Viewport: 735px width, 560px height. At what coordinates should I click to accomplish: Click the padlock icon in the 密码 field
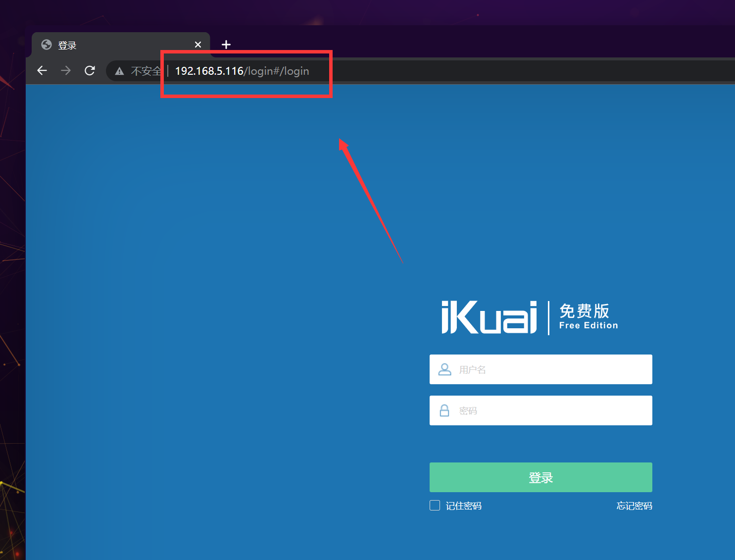click(x=444, y=410)
